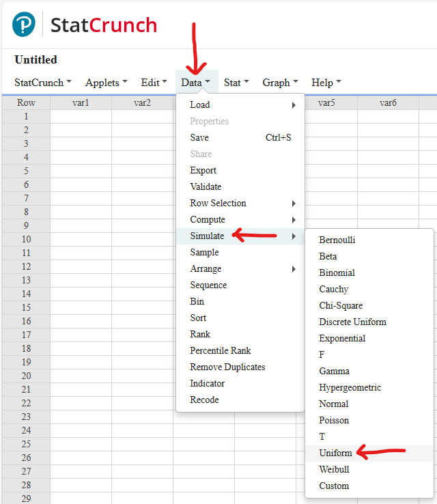This screenshot has height=504, width=437.
Task: Select Poisson distribution
Action: pos(369,421)
